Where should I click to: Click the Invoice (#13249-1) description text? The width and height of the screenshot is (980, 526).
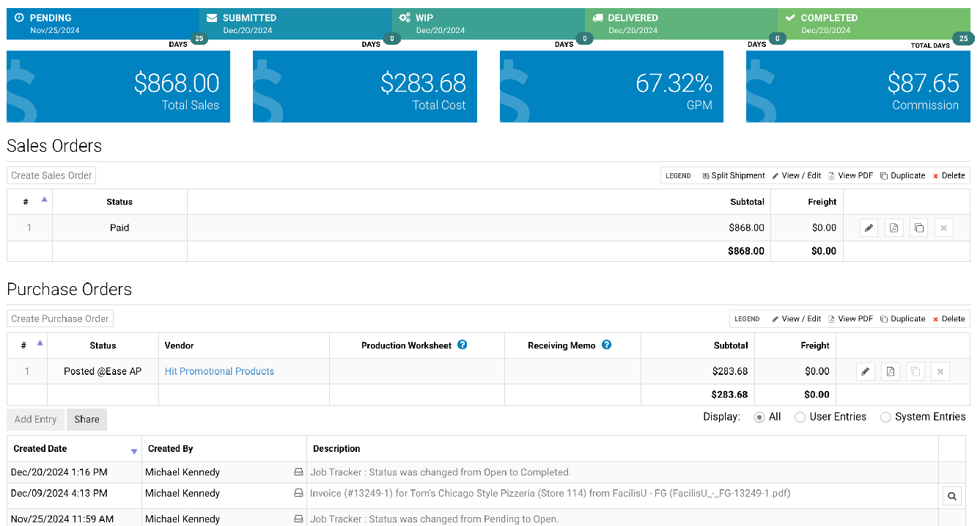click(x=550, y=494)
